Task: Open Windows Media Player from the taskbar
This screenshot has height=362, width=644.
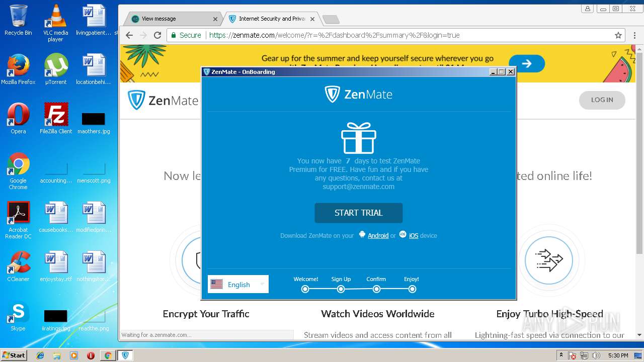Action: [x=74, y=355]
